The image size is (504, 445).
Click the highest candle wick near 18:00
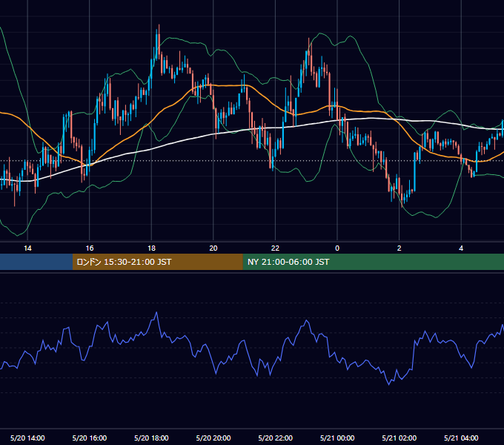click(x=159, y=29)
